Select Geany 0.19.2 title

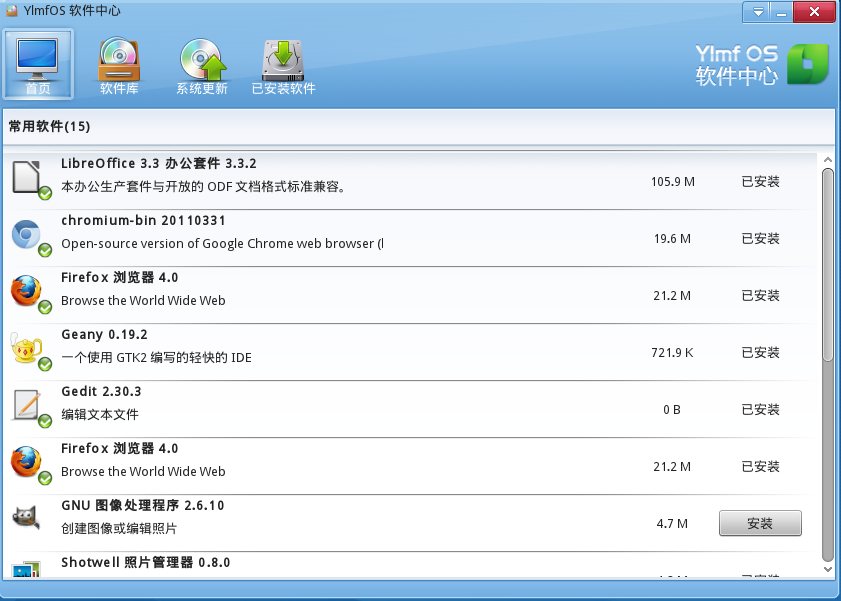click(104, 335)
